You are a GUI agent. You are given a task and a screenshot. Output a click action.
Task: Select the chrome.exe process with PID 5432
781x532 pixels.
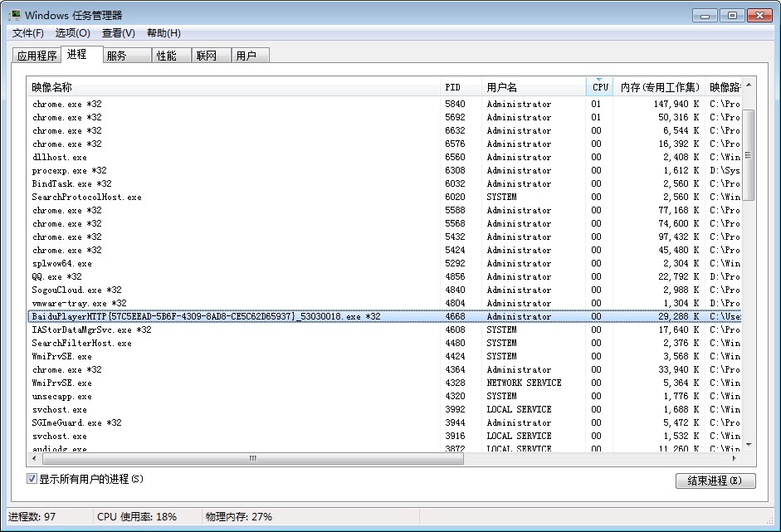pos(384,237)
